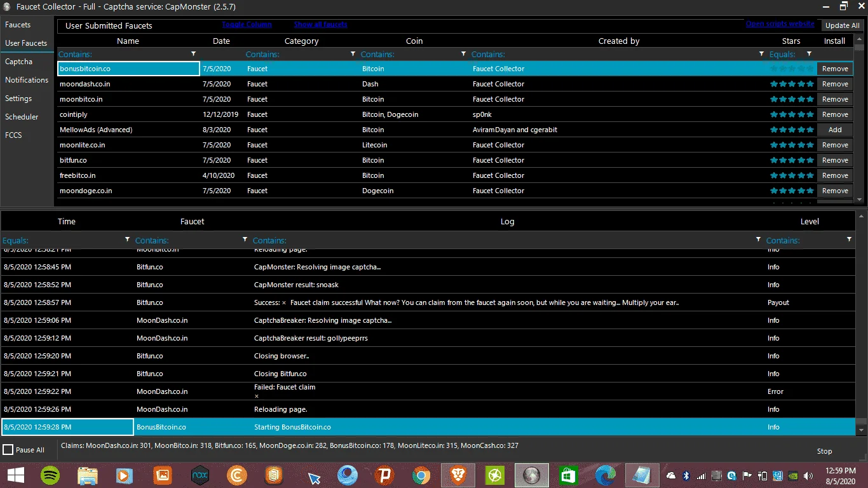Open the OneDrive cloud tray icon
Screen dimensions: 868x488
tap(671, 475)
